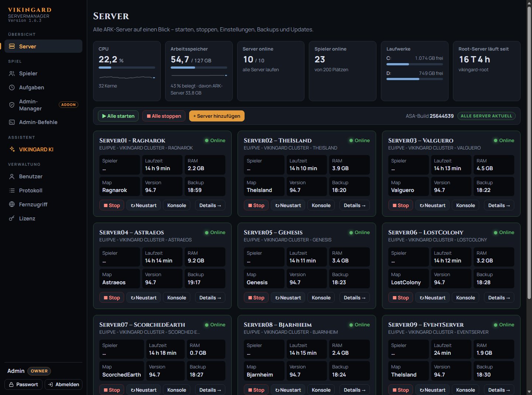
Task: Open the Spieler page
Action: point(43,73)
